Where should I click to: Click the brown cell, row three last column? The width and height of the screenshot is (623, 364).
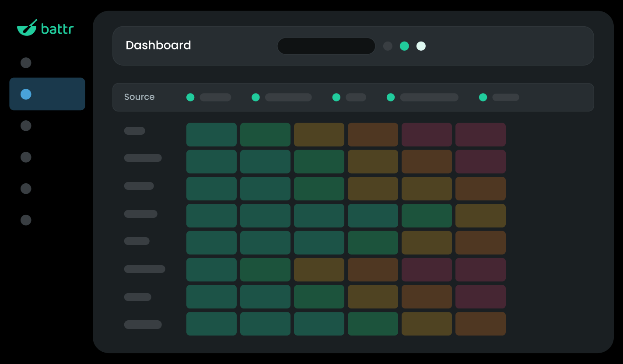480,189
